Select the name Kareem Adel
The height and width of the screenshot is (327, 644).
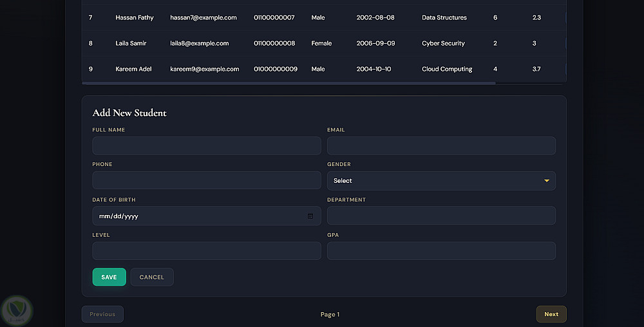tap(133, 69)
